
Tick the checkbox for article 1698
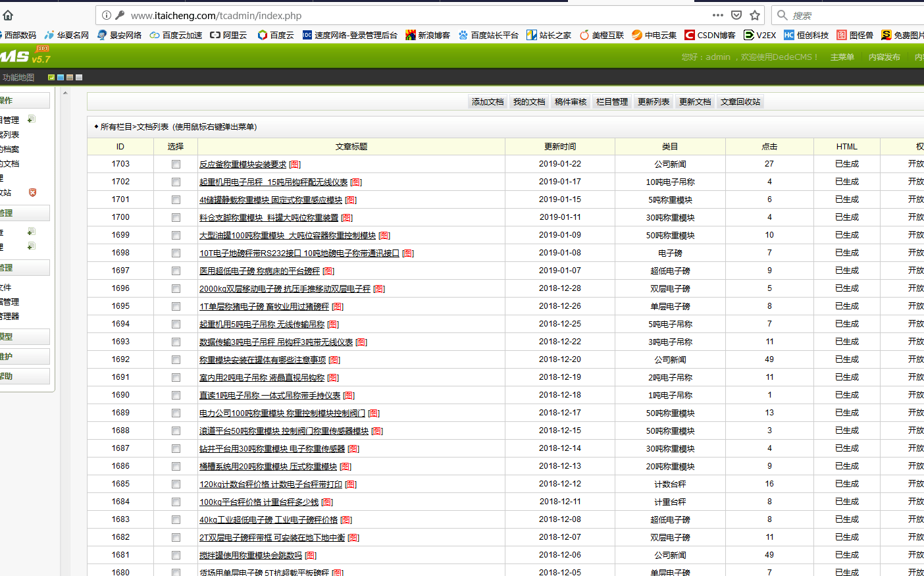point(176,253)
